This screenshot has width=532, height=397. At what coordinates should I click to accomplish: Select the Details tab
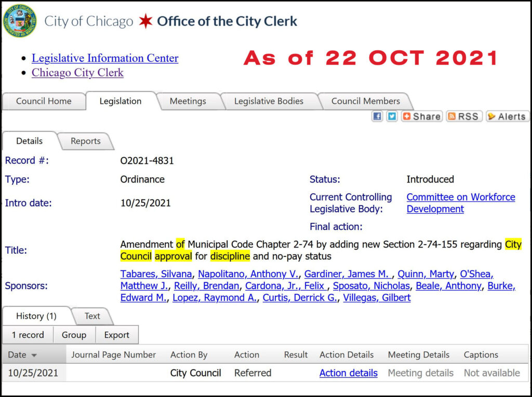click(30, 141)
